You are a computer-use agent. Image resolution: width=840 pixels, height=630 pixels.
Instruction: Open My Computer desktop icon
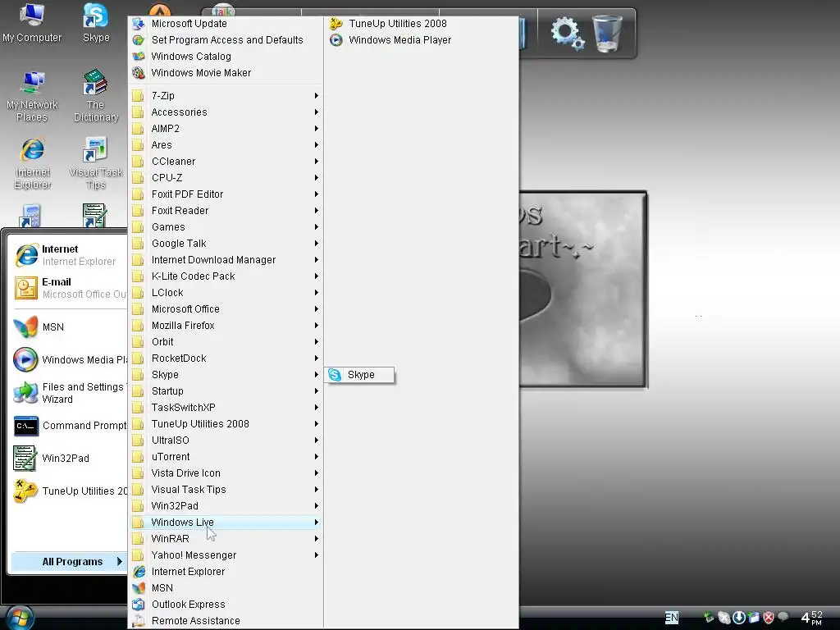point(32,23)
